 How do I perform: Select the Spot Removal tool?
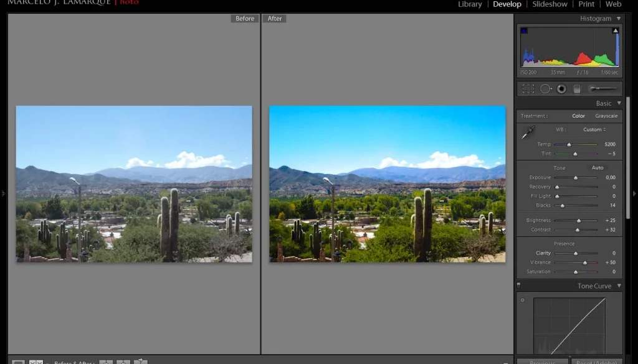click(546, 88)
